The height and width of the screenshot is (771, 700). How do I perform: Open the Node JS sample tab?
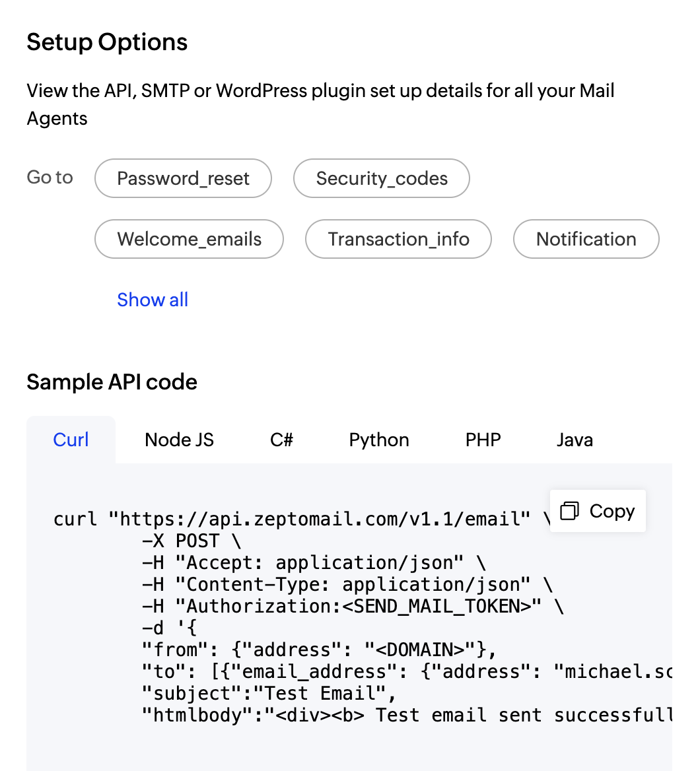click(180, 440)
